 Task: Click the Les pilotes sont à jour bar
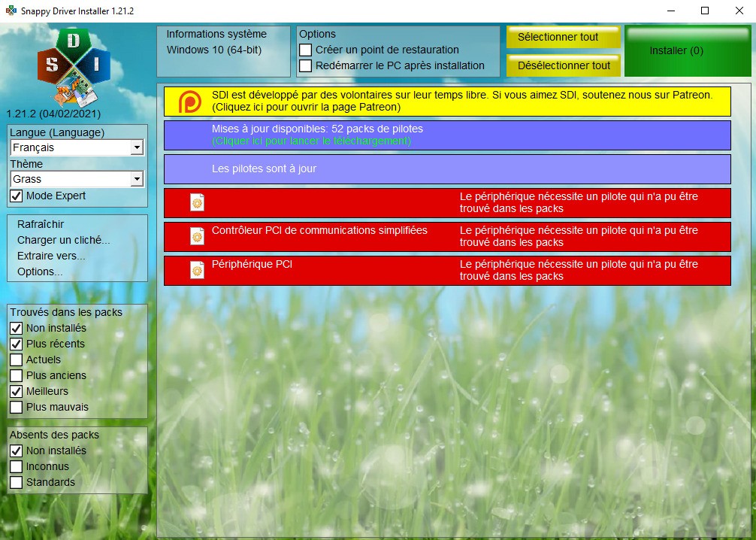click(447, 169)
